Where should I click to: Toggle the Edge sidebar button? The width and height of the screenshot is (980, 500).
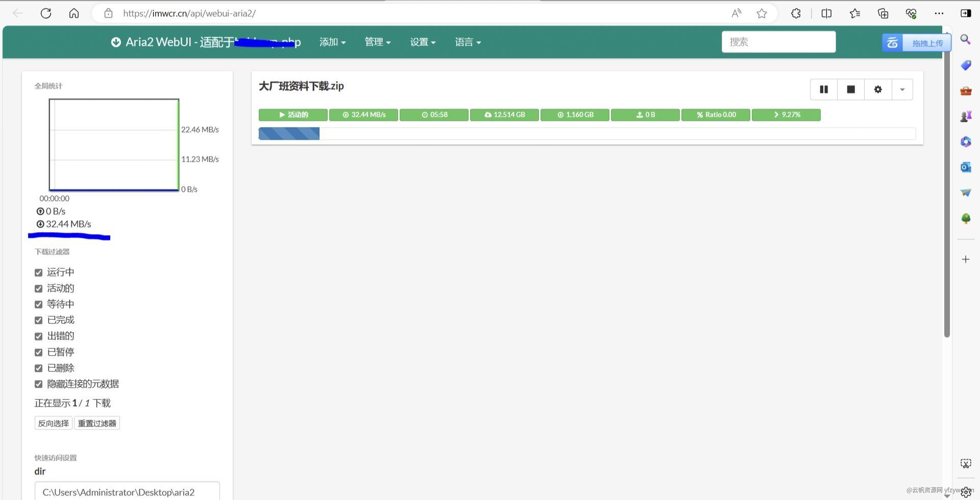tap(966, 13)
